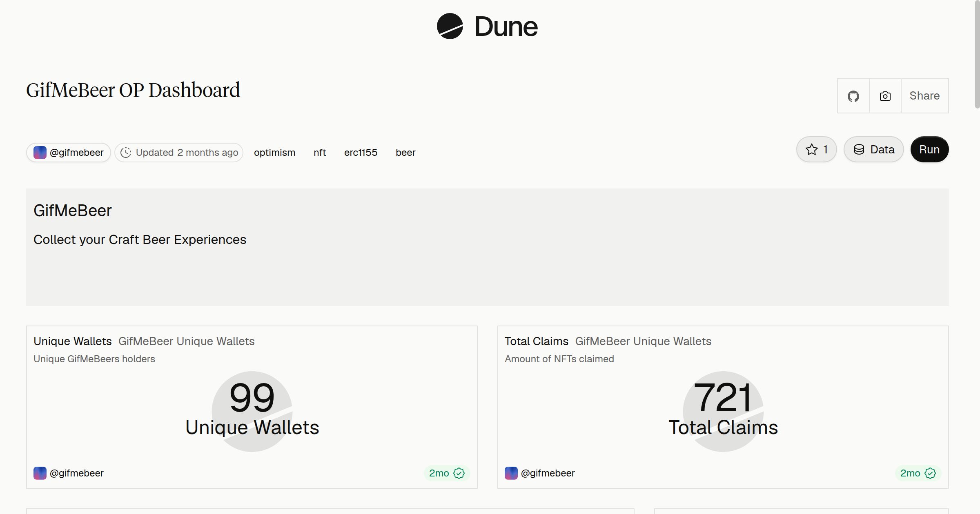Click the Updated 2 months ago chip
This screenshot has height=514, width=980.
tap(179, 153)
